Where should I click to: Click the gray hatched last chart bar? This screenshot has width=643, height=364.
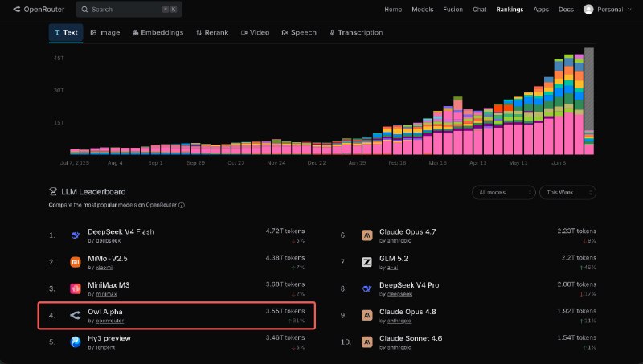click(x=589, y=88)
